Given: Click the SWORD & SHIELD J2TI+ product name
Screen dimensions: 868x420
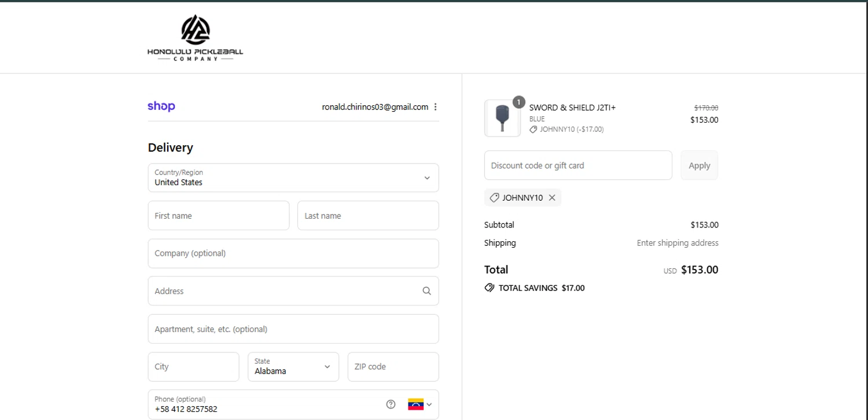Looking at the screenshot, I should click(572, 108).
